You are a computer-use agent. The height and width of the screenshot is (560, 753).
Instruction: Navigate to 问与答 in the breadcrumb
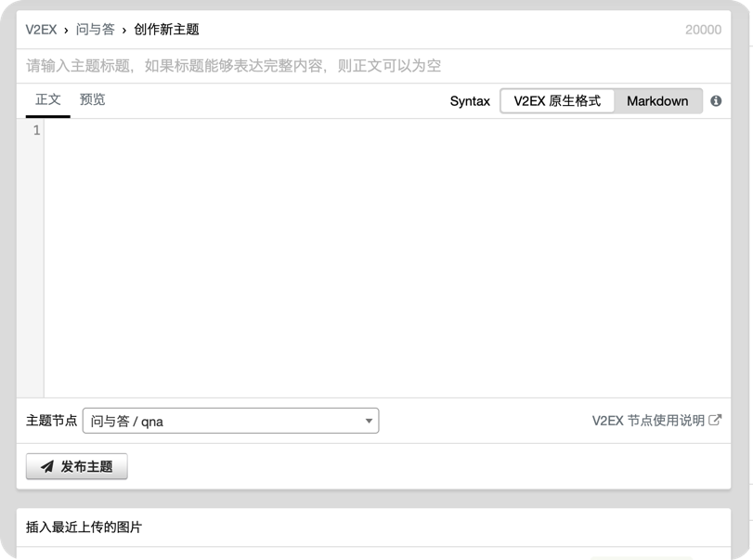click(96, 30)
